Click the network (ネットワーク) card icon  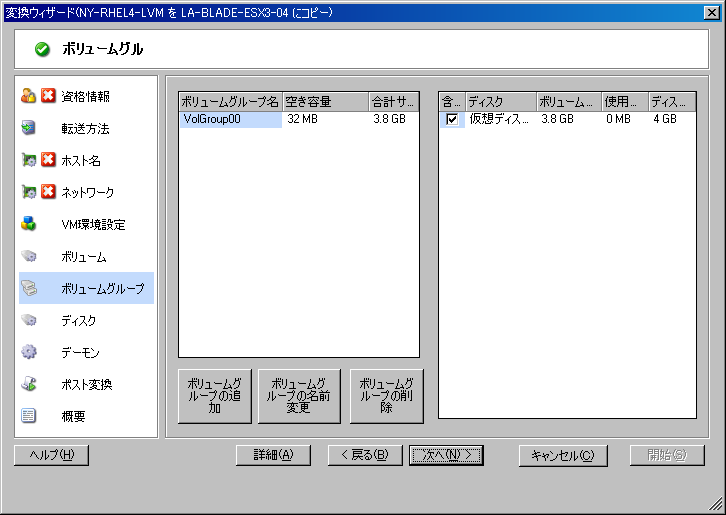[x=28, y=191]
